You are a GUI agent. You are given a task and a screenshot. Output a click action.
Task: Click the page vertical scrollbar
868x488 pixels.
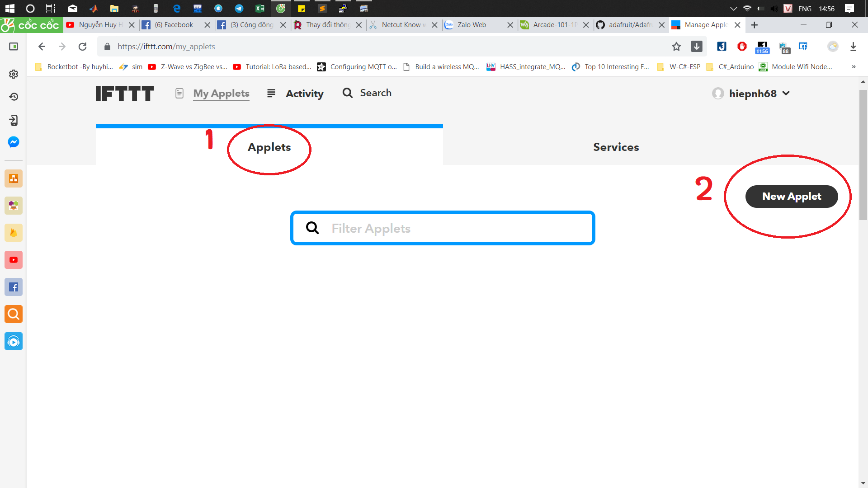pos(863,155)
